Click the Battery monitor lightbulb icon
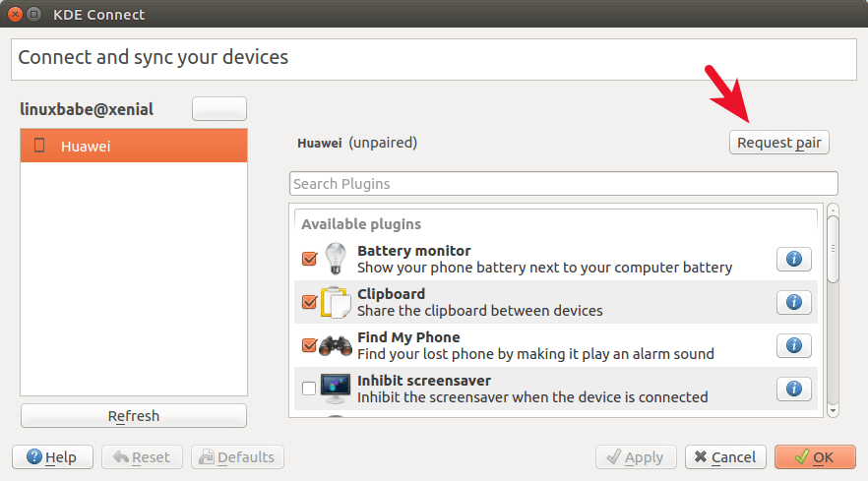 [x=336, y=259]
